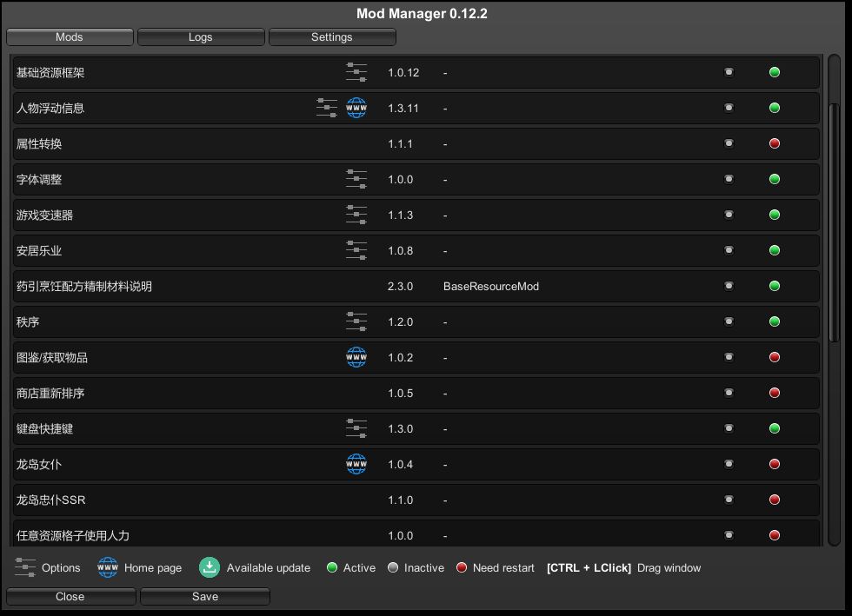Switch to the Logs tab
Viewport: 852px width, 616px height.
[201, 37]
